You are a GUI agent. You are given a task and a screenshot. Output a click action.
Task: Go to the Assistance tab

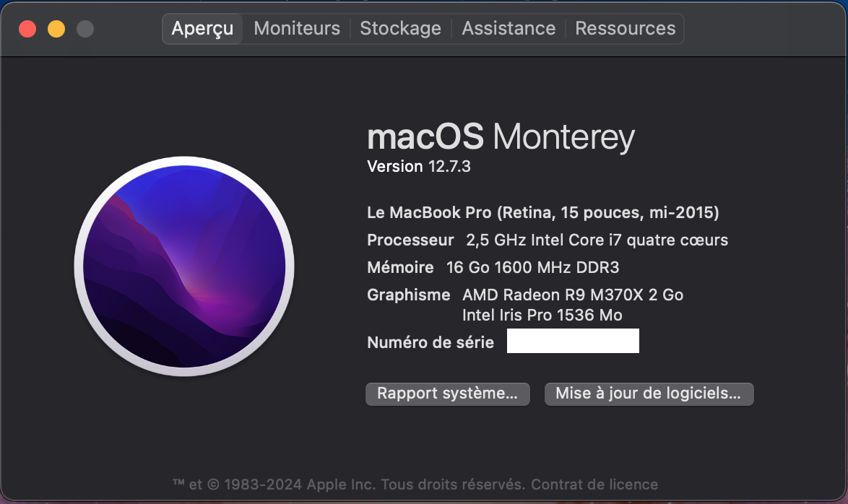click(509, 29)
